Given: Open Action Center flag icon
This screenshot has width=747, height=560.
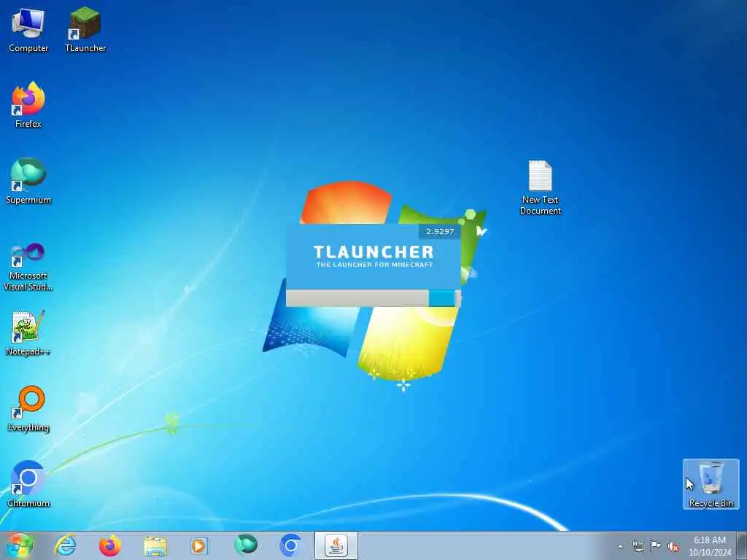Looking at the screenshot, I should coord(656,546).
